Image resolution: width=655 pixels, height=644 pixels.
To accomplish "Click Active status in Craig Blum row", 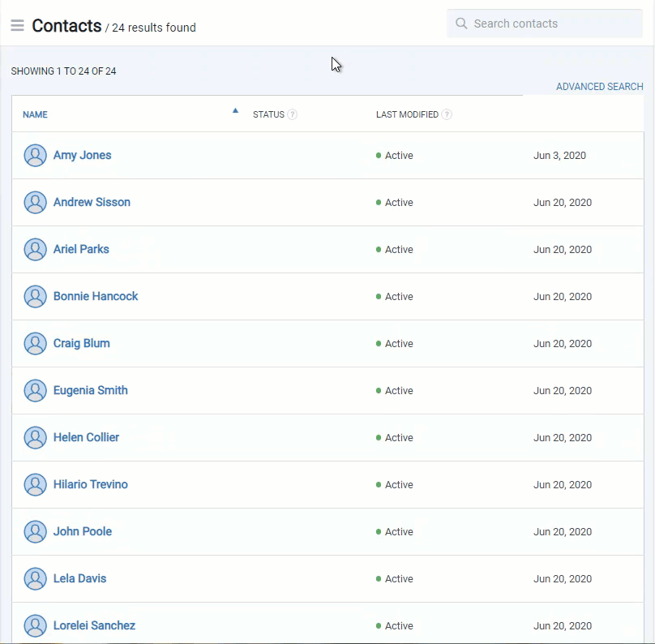I will (x=394, y=344).
